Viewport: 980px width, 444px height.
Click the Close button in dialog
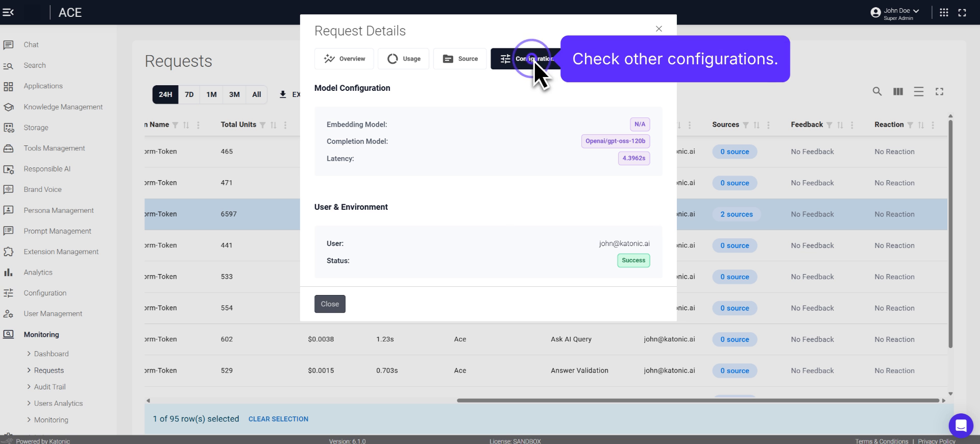[x=330, y=304]
